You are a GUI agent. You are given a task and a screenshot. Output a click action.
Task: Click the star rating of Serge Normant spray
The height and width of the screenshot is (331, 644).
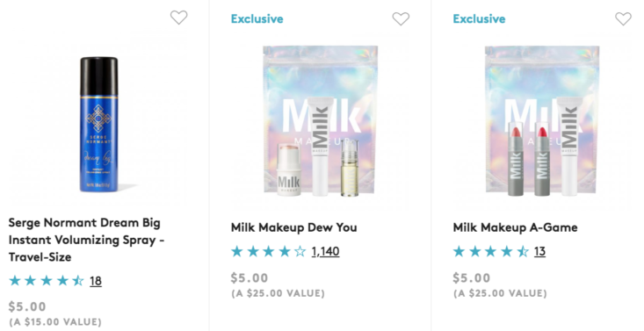click(47, 281)
